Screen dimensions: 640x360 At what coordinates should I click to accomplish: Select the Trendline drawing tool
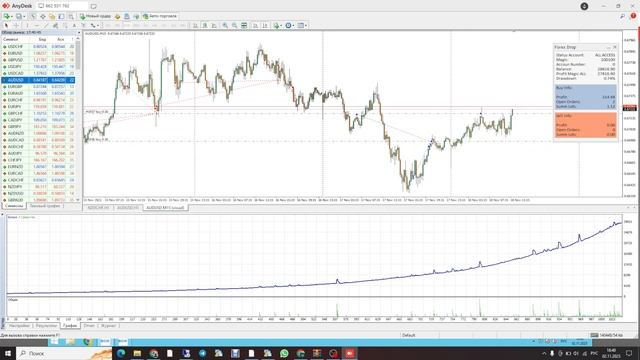click(x=46, y=25)
